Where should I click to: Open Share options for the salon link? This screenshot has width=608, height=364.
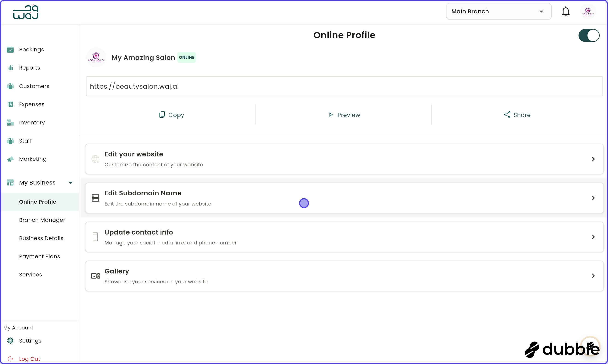coord(517,114)
